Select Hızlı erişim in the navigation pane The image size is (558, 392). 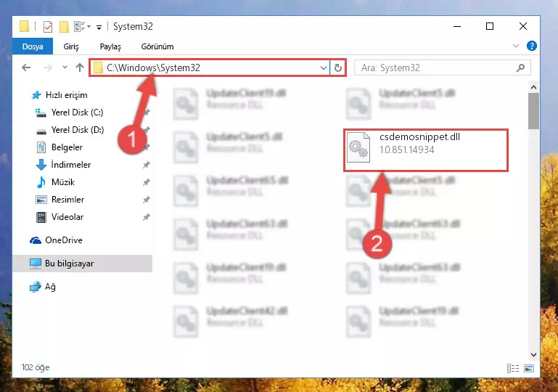(66, 95)
